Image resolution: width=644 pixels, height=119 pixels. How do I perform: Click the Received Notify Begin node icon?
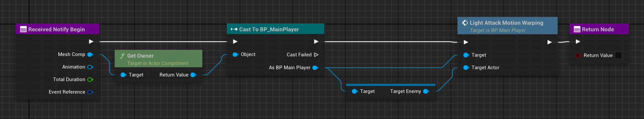pos(23,29)
